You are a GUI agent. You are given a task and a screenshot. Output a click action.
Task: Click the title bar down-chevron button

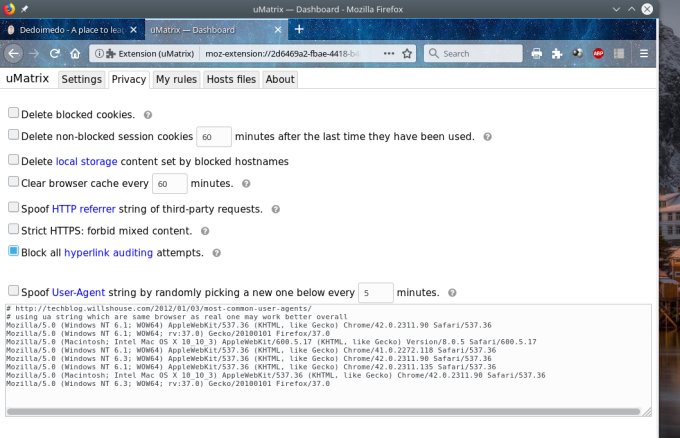click(616, 9)
